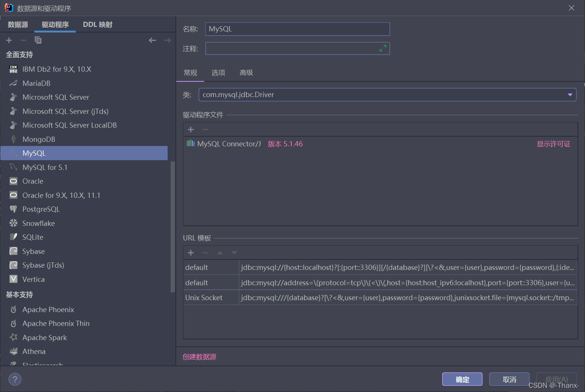This screenshot has width=585, height=392.
Task: Remove selected driver with minus icon
Action: pyautogui.click(x=24, y=40)
